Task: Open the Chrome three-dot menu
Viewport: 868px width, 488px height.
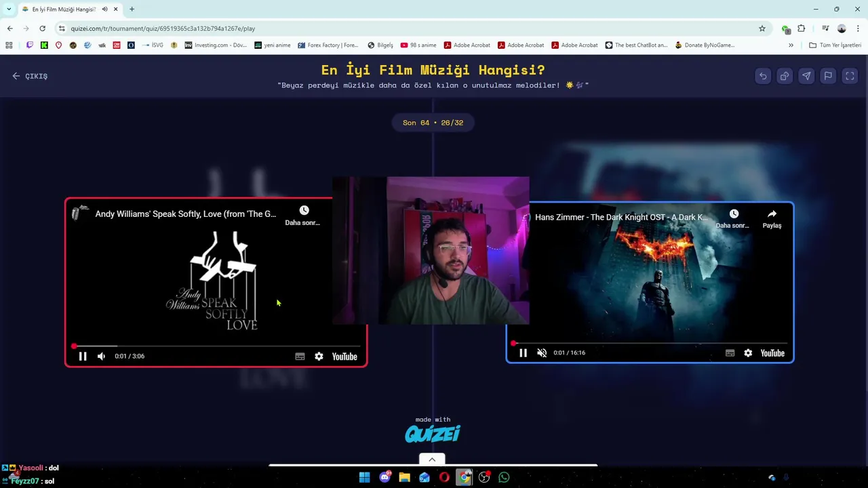Action: click(x=858, y=28)
